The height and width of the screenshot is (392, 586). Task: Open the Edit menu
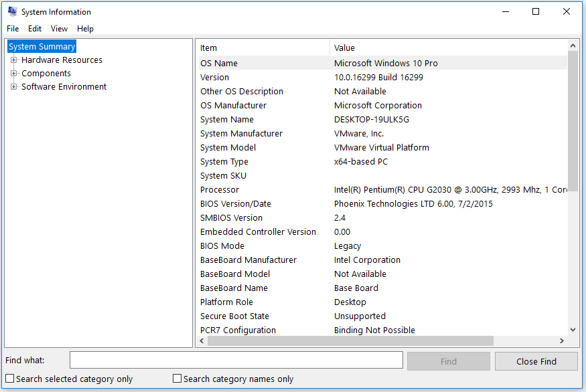tap(34, 29)
